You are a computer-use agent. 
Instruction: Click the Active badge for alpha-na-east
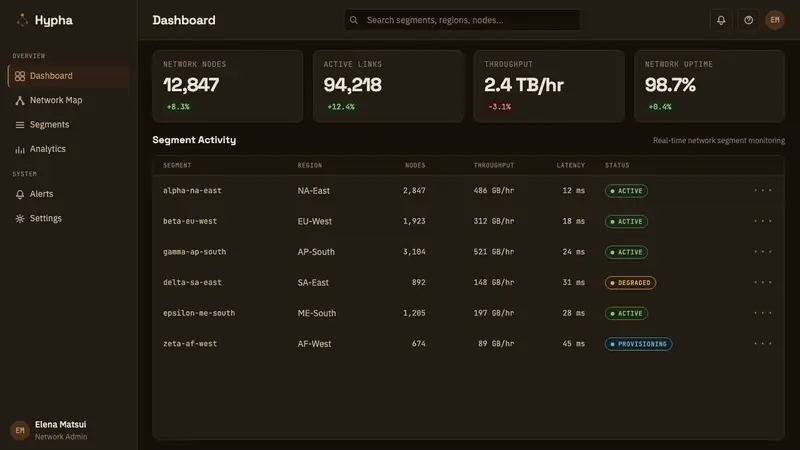(627, 191)
